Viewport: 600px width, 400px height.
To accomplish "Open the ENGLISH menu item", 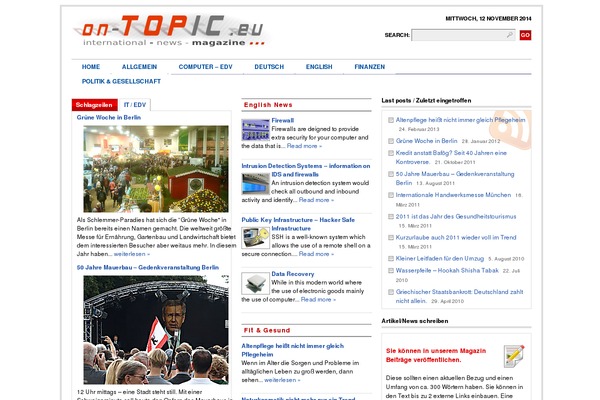I will pyautogui.click(x=319, y=67).
